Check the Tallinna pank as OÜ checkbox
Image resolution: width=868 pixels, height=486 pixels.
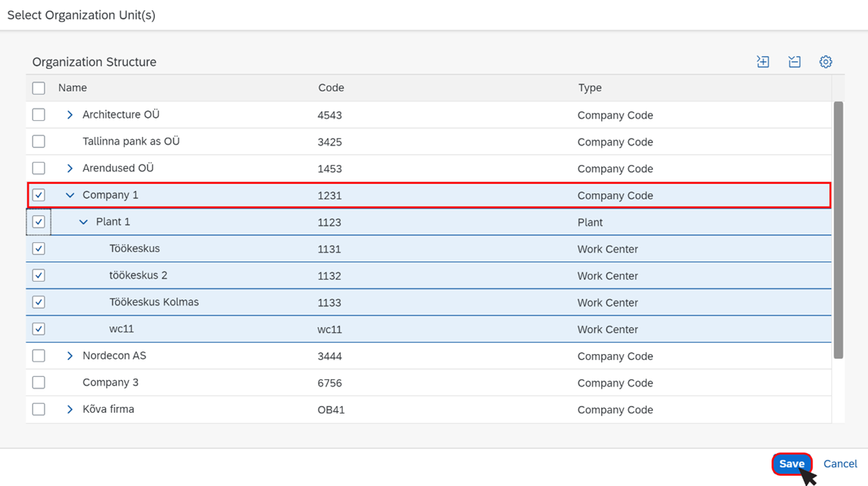click(x=39, y=141)
